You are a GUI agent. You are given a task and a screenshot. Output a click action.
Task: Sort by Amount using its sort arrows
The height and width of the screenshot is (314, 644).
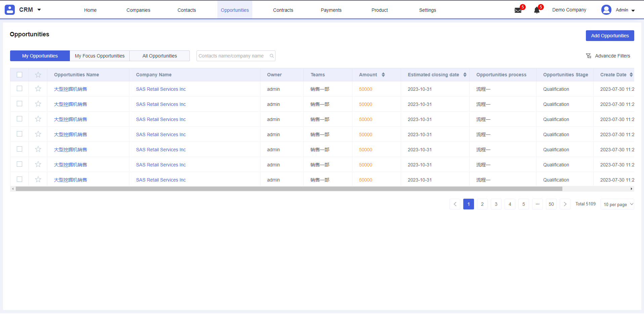point(383,75)
